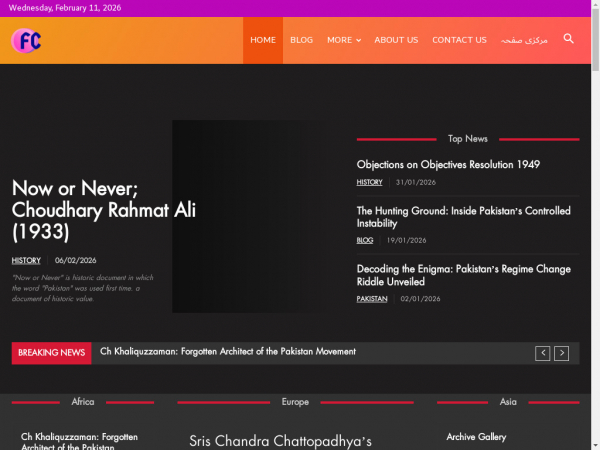Select PAKISTAN category tag
This screenshot has width=600, height=450.
click(x=372, y=299)
